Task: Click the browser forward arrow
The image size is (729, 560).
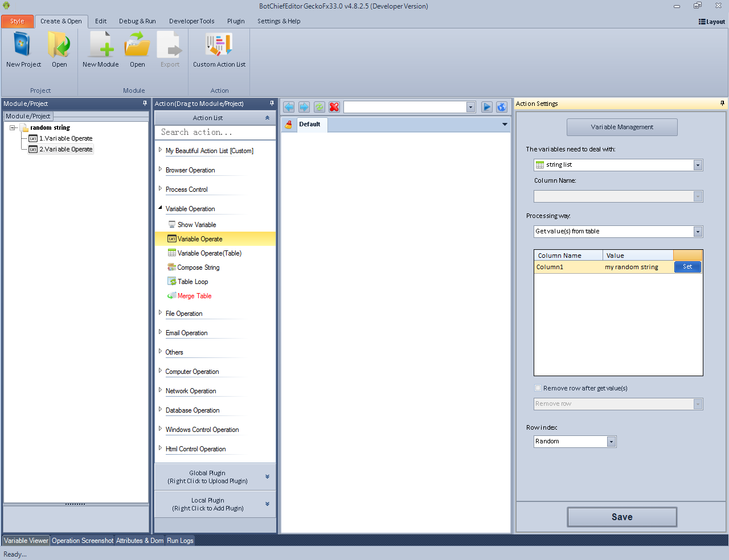Action: tap(304, 107)
